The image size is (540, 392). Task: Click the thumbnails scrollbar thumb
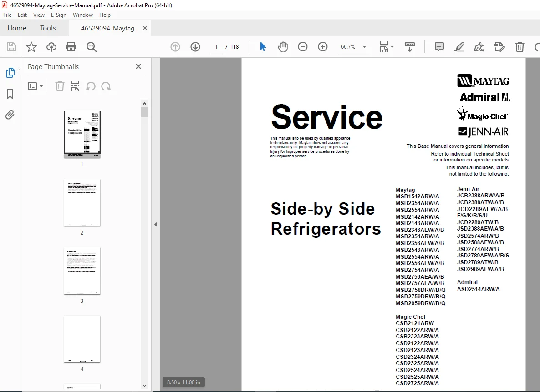pyautogui.click(x=145, y=112)
